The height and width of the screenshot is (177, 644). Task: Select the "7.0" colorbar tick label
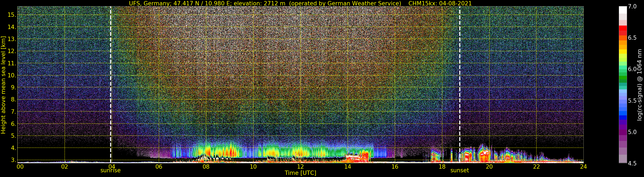click(632, 6)
